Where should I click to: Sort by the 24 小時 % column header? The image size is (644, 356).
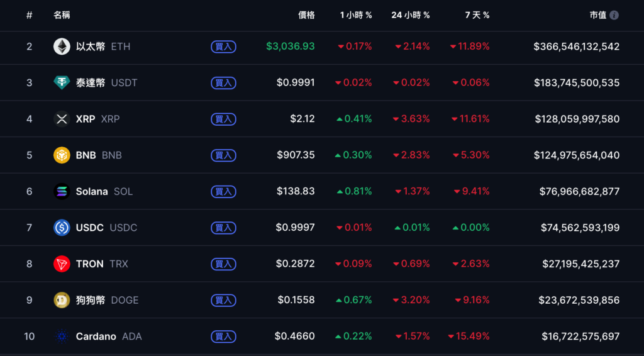[410, 15]
